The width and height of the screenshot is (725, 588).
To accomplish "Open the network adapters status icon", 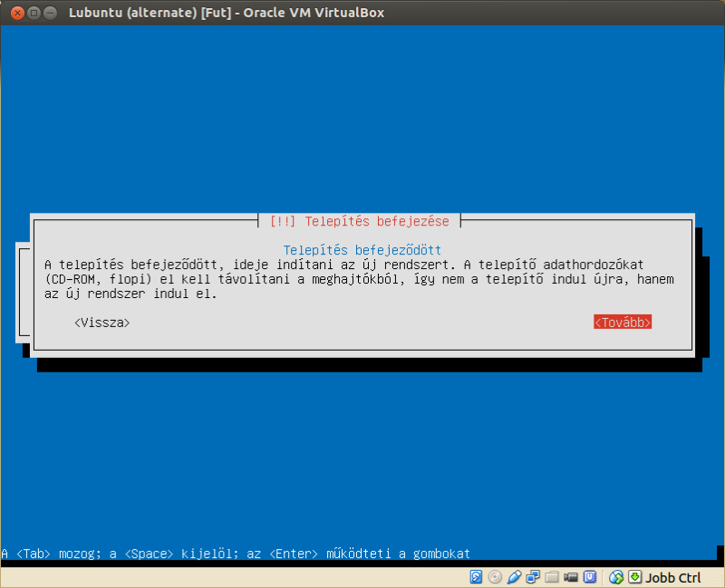I will tap(533, 577).
